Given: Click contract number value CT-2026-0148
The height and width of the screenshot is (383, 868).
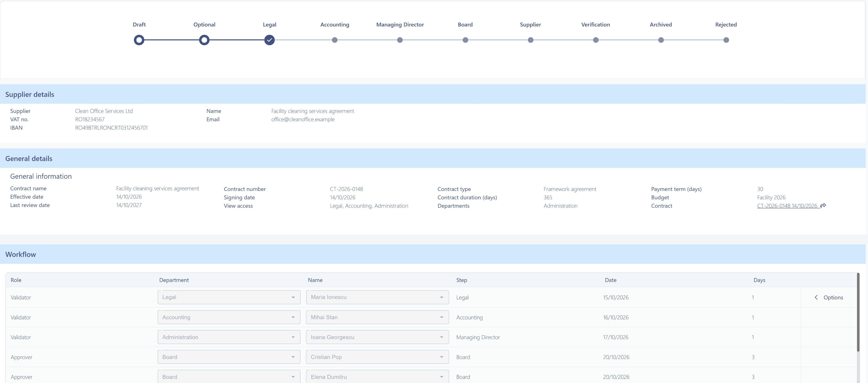Looking at the screenshot, I should (x=346, y=189).
